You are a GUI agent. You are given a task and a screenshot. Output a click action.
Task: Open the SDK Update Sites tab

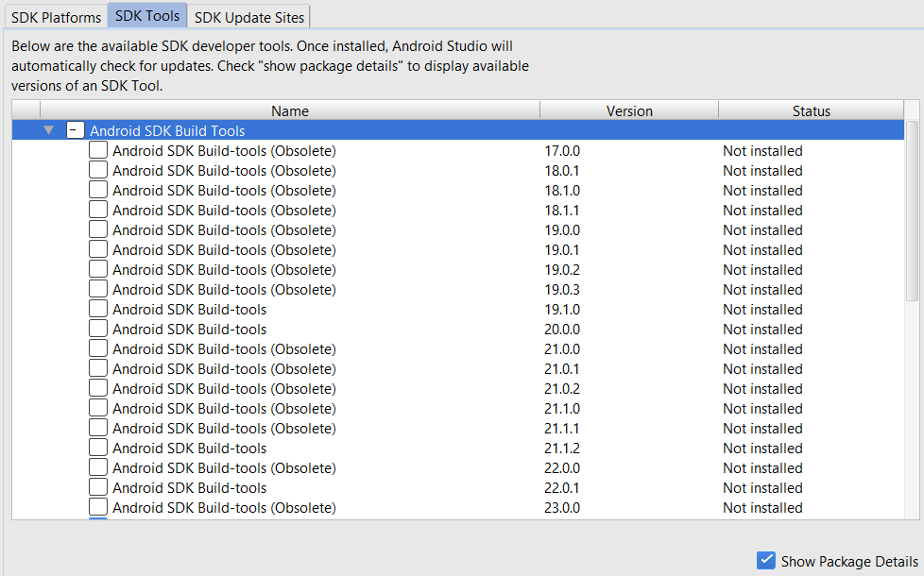[249, 17]
